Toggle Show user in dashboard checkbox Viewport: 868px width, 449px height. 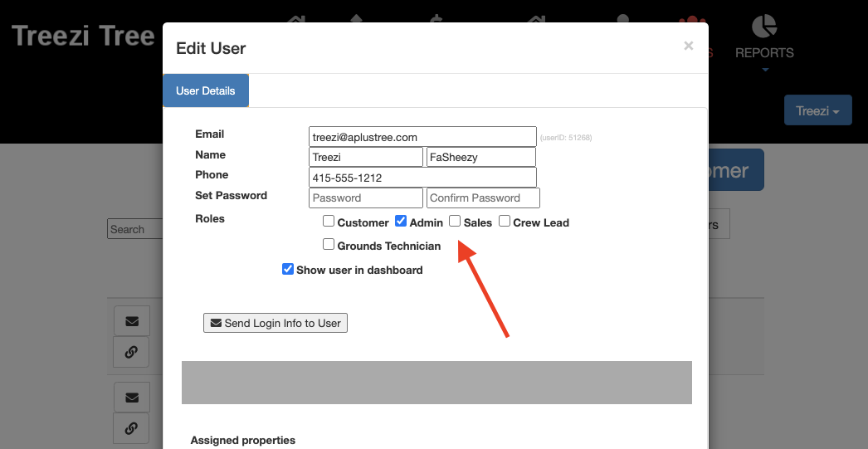pyautogui.click(x=288, y=269)
